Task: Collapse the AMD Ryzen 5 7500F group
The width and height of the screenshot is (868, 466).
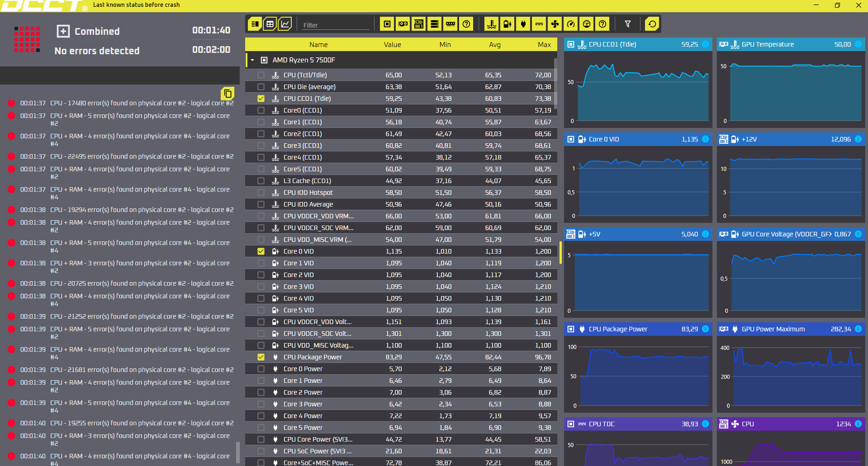Action: point(252,60)
